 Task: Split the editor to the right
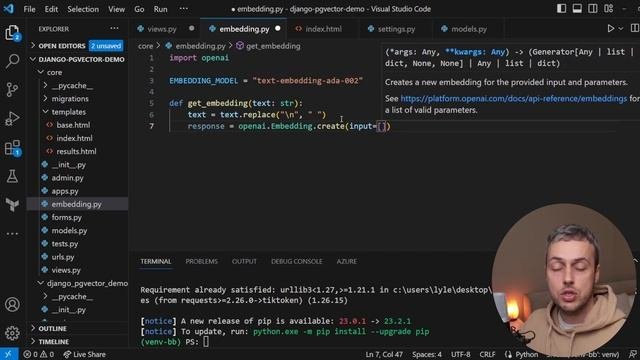pyautogui.click(x=635, y=28)
